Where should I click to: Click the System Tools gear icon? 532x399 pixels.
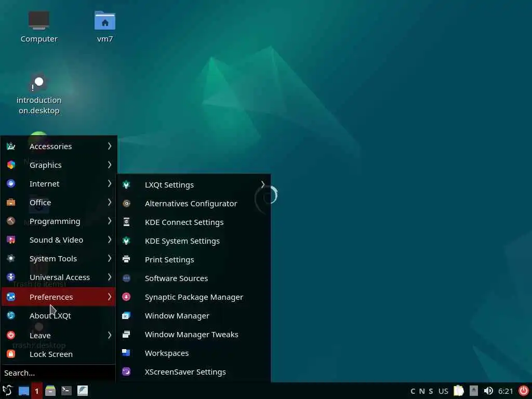click(x=11, y=259)
